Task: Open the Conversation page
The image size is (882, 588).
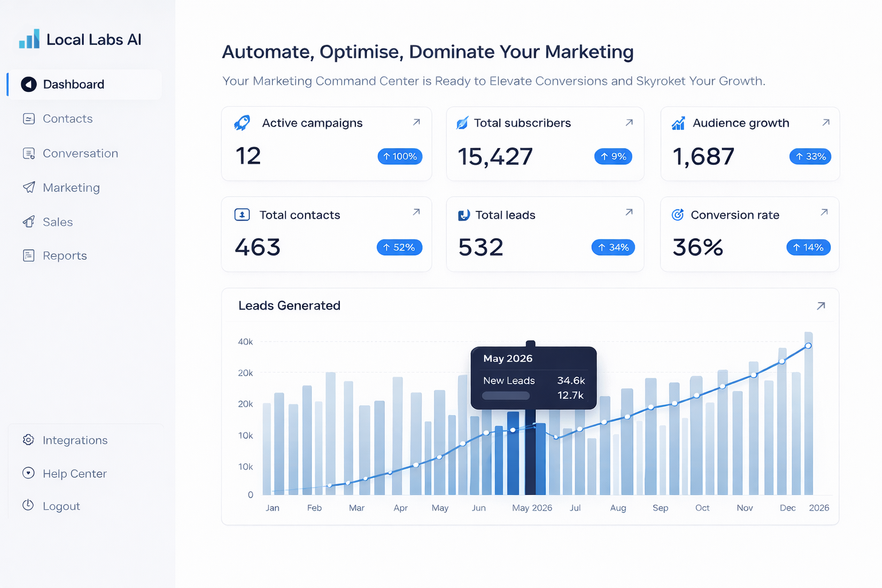Action: 80,153
